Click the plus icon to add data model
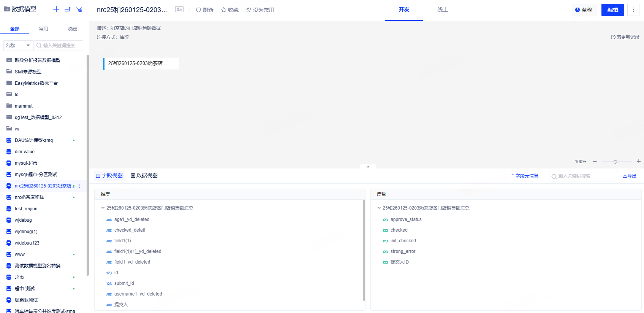Viewport: 644px width, 313px height. tap(56, 9)
